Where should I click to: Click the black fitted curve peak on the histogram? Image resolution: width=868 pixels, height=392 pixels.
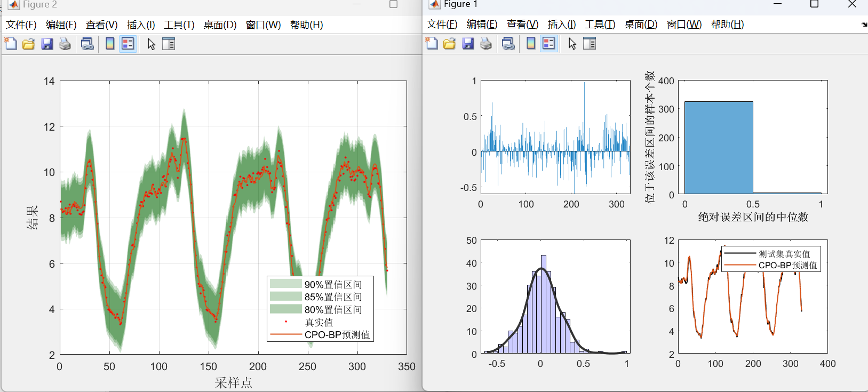[x=542, y=268]
